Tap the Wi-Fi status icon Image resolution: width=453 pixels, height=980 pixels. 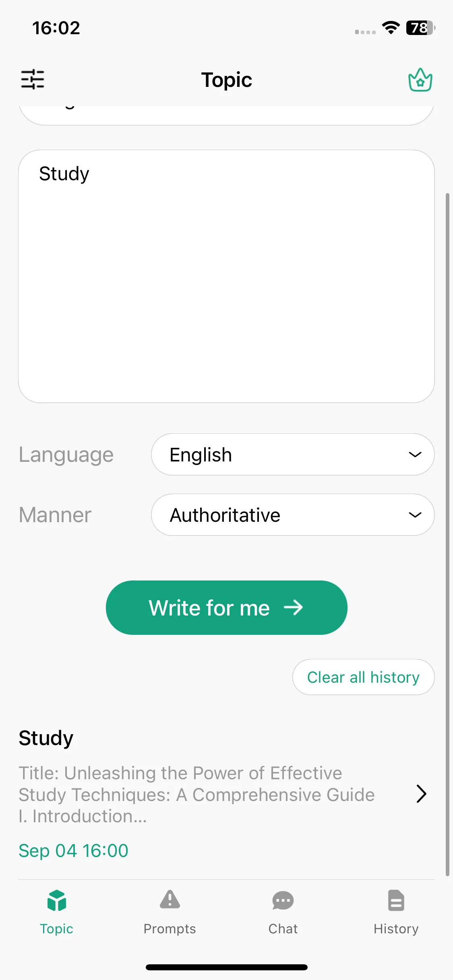tap(391, 28)
